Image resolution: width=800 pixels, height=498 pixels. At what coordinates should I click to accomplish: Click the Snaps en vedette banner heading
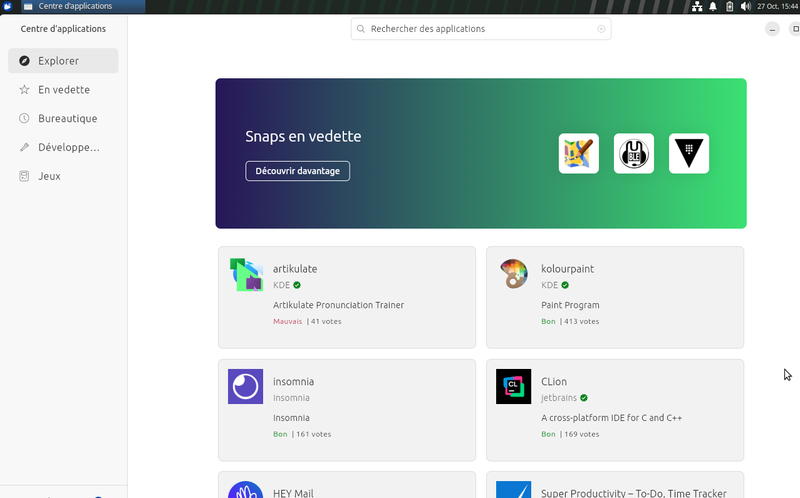(303, 136)
